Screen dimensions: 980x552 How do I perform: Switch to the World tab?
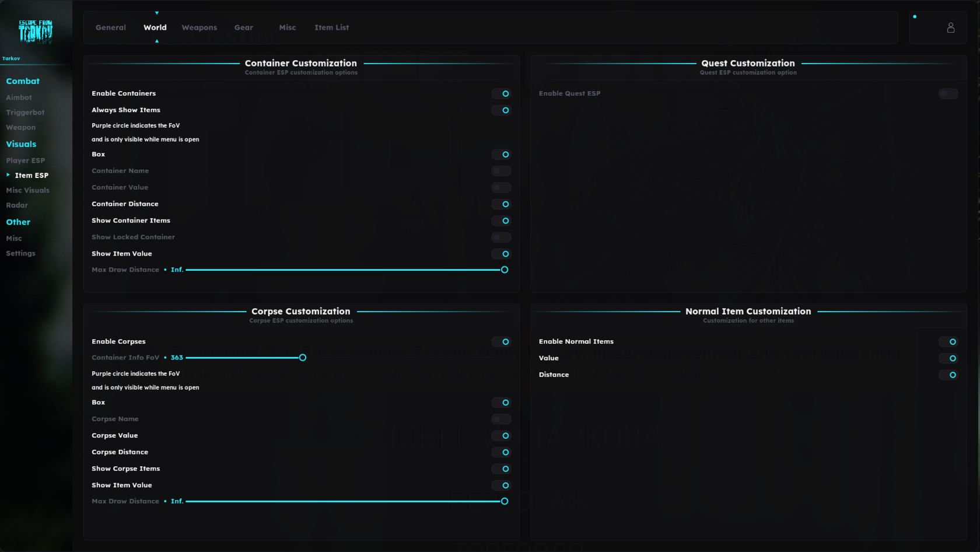[x=155, y=27]
